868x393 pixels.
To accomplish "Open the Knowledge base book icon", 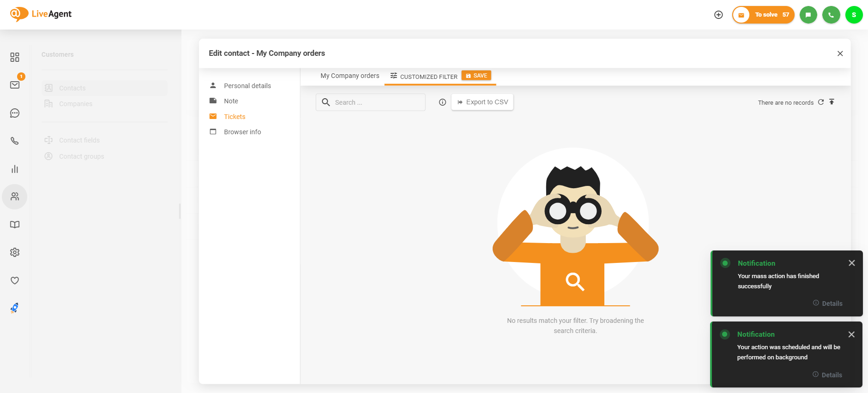I will tap(15, 225).
